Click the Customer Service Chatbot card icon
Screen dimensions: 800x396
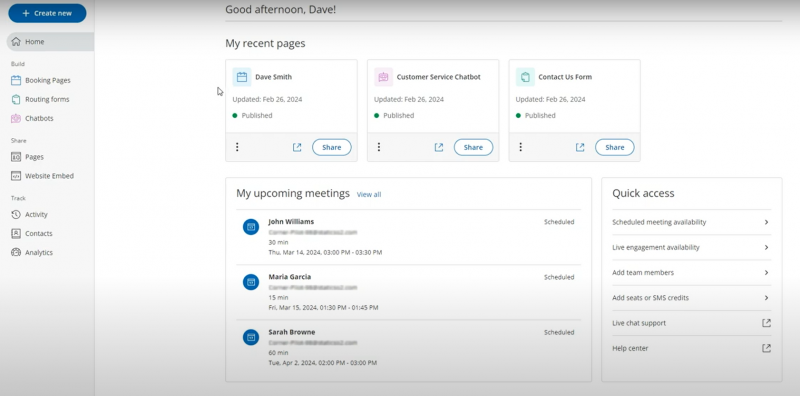[x=384, y=77]
